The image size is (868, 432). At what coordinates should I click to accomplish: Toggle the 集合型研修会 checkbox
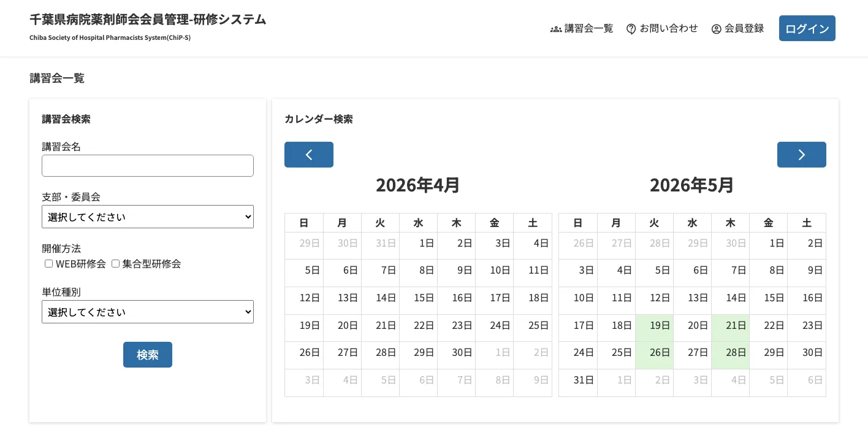(115, 264)
